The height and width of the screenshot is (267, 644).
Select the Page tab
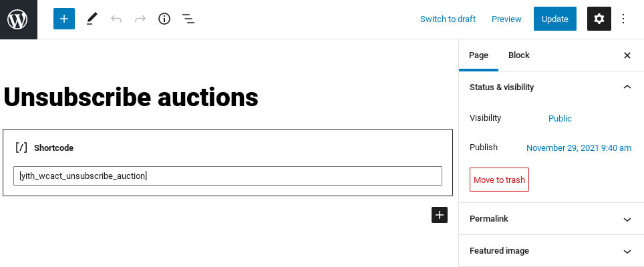[x=478, y=55]
